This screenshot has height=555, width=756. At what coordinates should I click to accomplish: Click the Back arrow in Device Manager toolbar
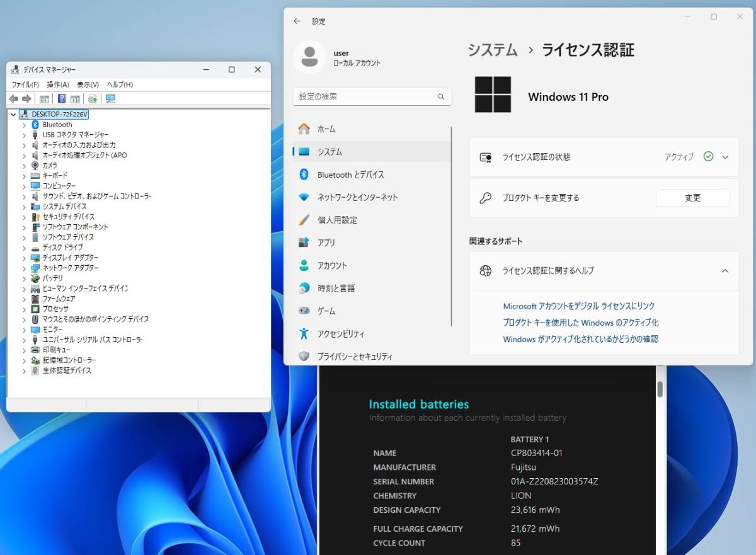tap(13, 99)
